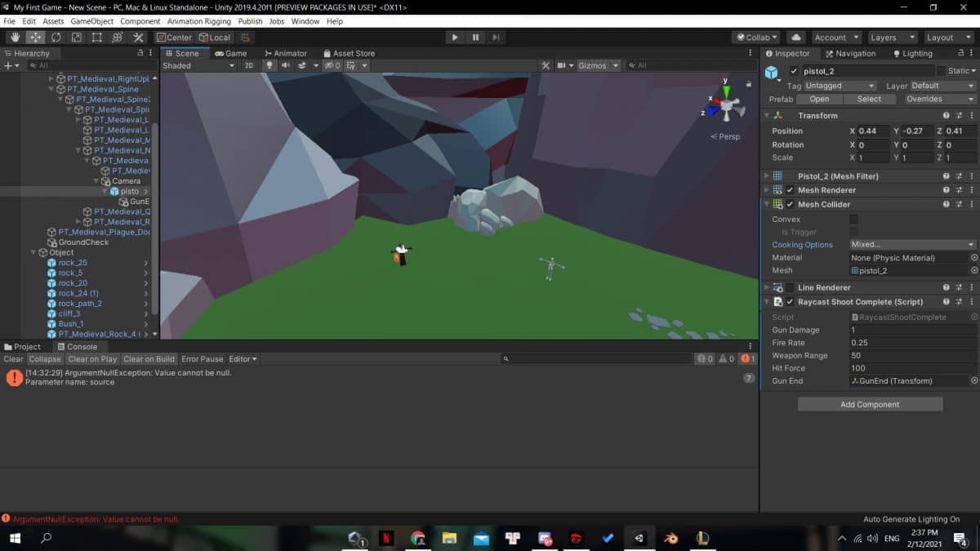Screen dimensions: 980x551
Task: Click the Pause button
Action: coord(475,38)
